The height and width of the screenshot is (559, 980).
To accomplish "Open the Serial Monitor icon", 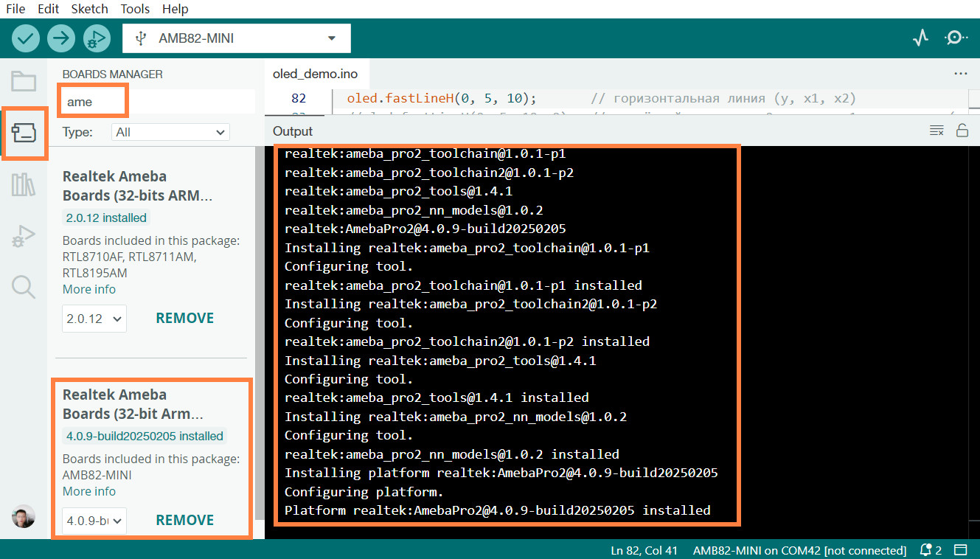I will pos(956,38).
